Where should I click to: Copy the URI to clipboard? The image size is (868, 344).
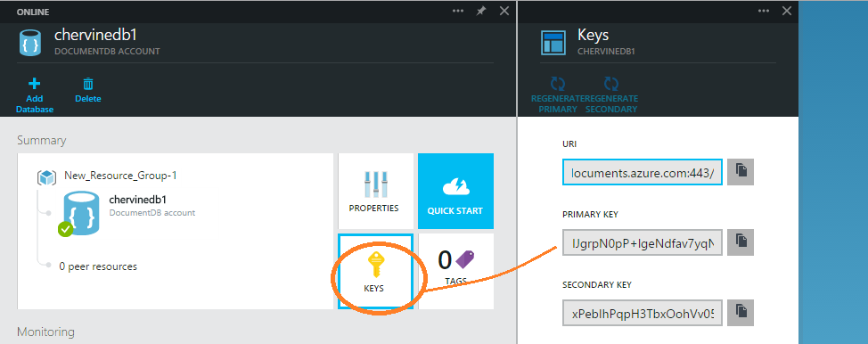pyautogui.click(x=741, y=172)
